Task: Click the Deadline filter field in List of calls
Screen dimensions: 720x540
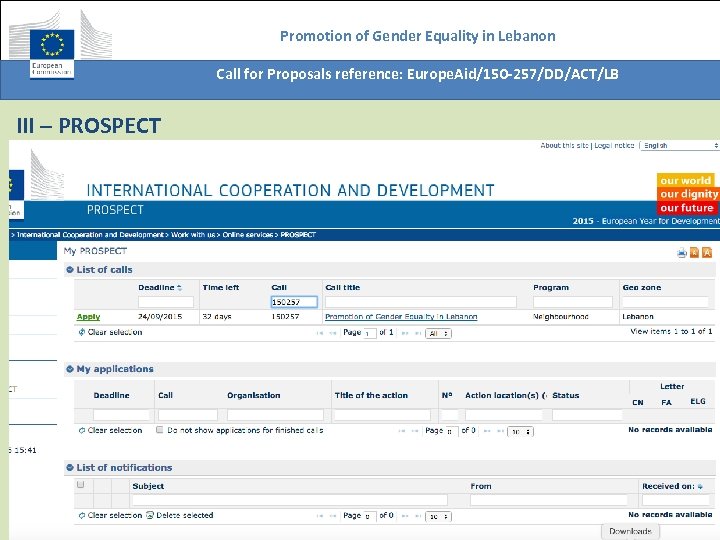Action: (x=166, y=302)
